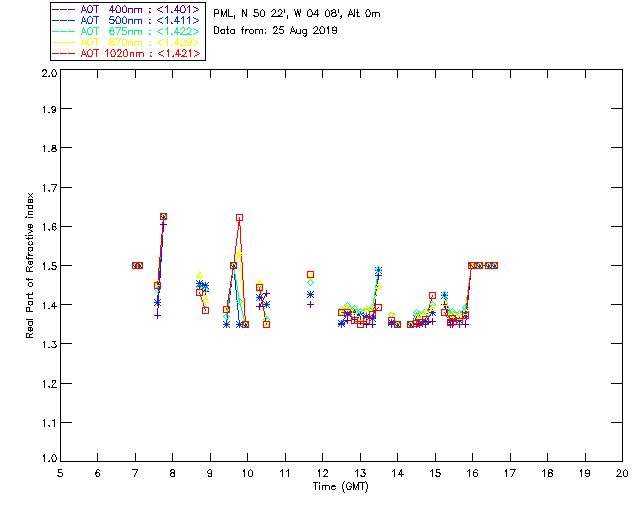Click the y-axis label 1.8
The image size is (640, 512).
point(49,148)
